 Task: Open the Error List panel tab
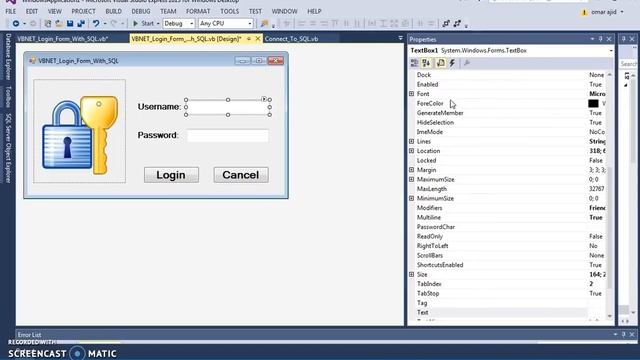click(x=29, y=334)
